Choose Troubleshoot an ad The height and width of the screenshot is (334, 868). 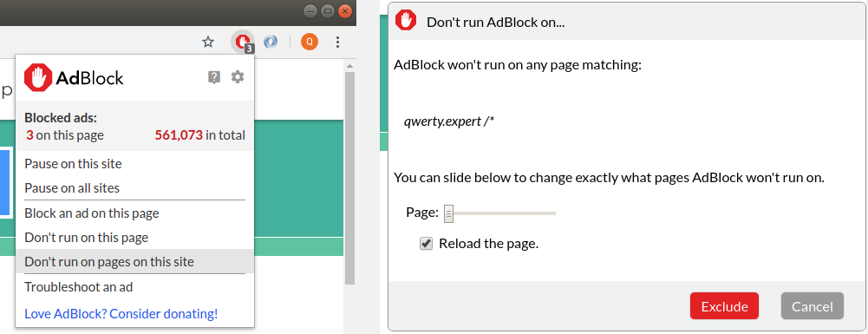point(134,287)
